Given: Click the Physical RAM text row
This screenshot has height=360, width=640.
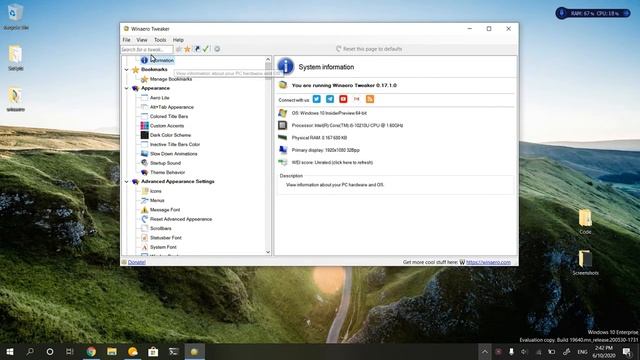Looking at the screenshot, I should coord(319,138).
